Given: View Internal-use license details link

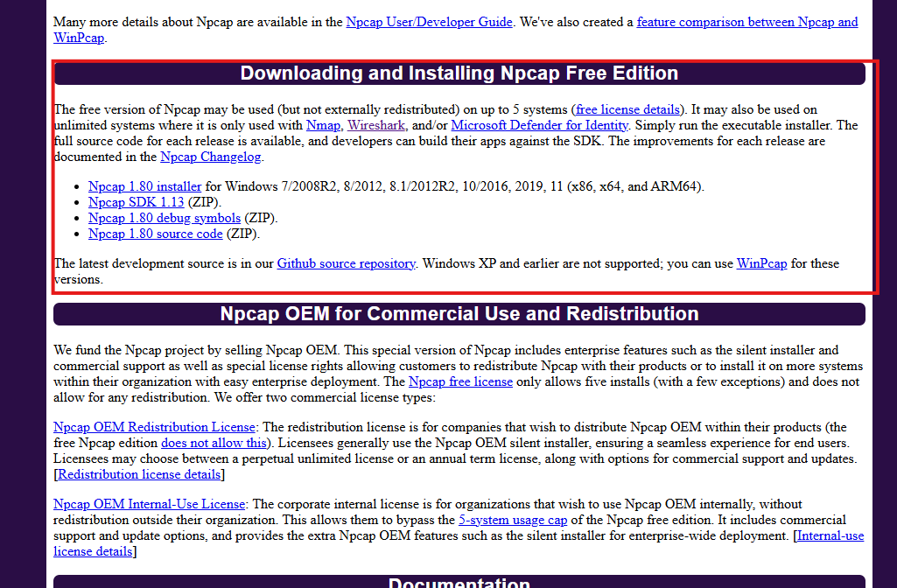Looking at the screenshot, I should (x=830, y=536).
